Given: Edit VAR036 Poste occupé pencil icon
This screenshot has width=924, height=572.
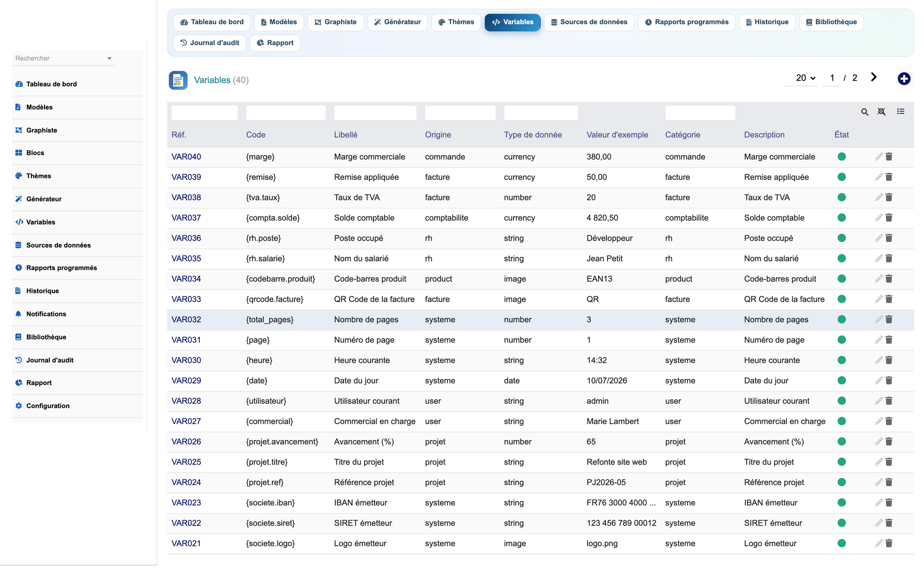Looking at the screenshot, I should pos(878,238).
